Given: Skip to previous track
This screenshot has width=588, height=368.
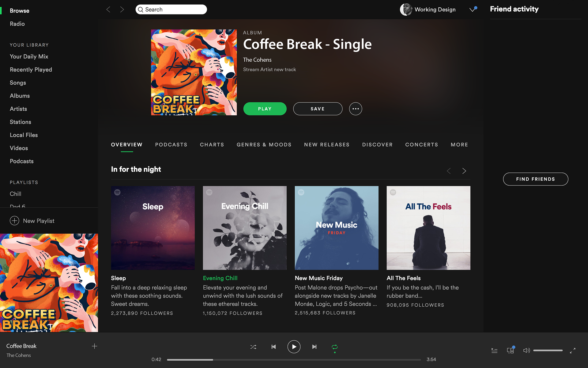Looking at the screenshot, I should [x=273, y=347].
